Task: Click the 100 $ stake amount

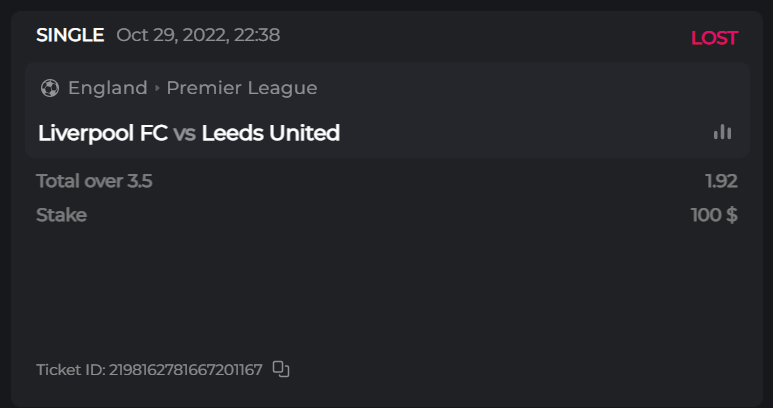Action: [713, 215]
